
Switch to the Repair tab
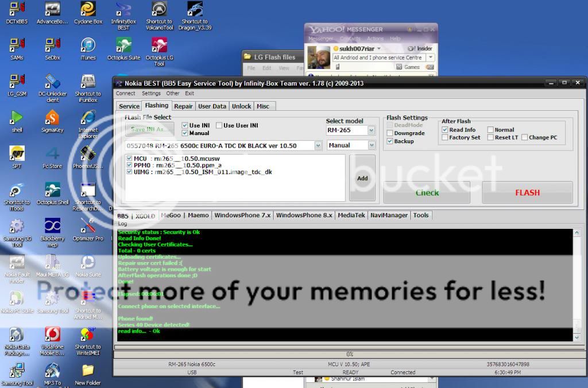[183, 106]
